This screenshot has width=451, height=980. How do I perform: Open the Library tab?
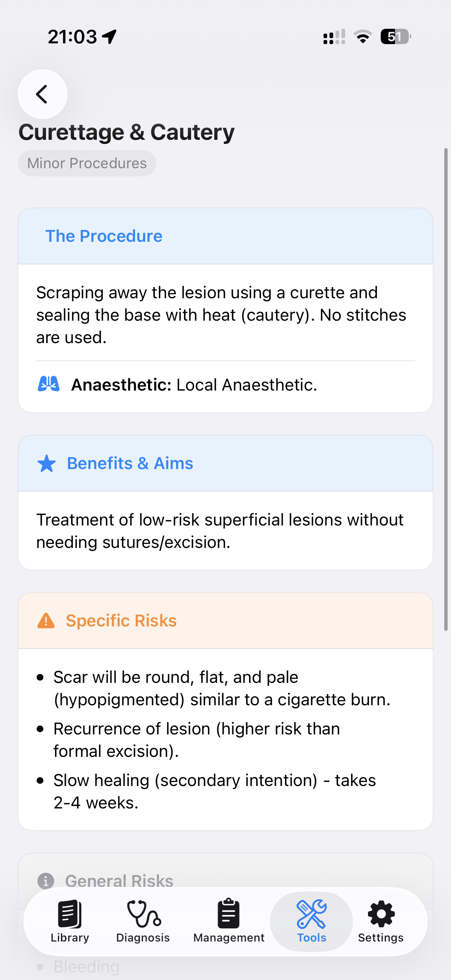pyautogui.click(x=70, y=921)
